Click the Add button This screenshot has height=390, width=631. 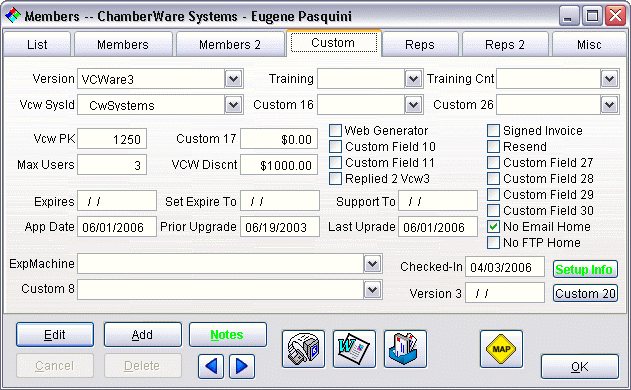(x=142, y=334)
